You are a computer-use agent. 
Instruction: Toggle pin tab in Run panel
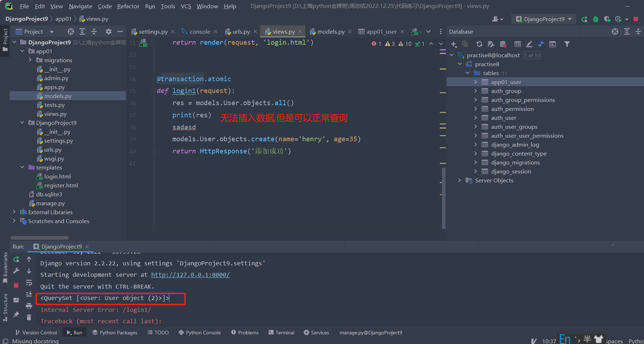pos(16,314)
